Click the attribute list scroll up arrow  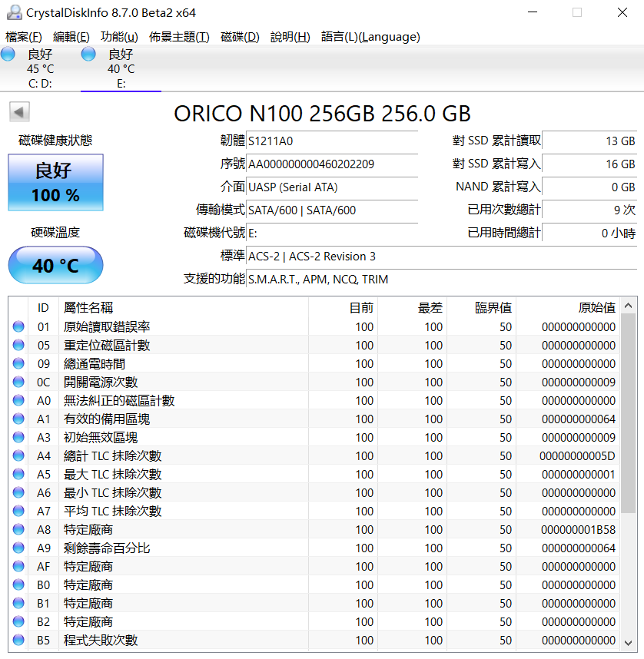(629, 306)
